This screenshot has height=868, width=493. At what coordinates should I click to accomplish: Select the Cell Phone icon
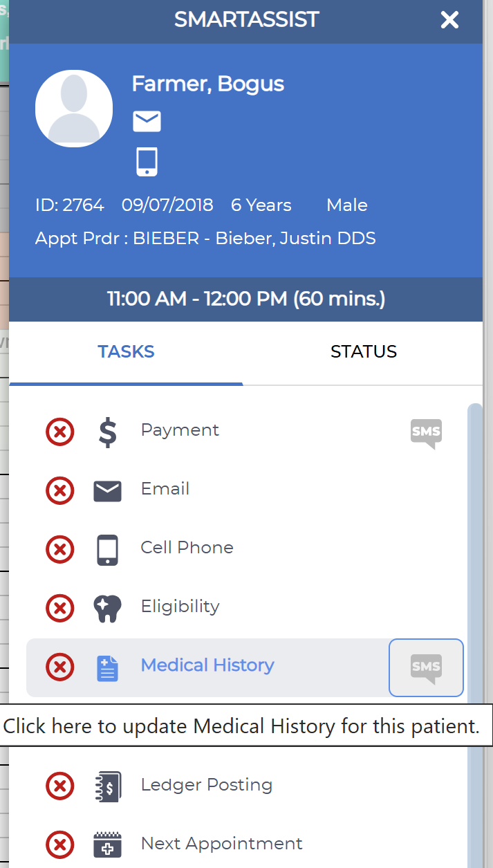click(108, 548)
